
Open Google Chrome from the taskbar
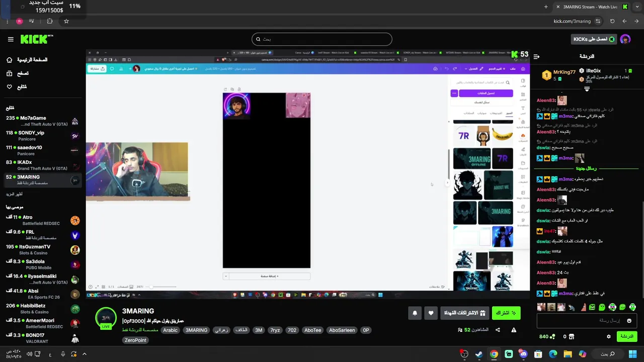coord(494,354)
